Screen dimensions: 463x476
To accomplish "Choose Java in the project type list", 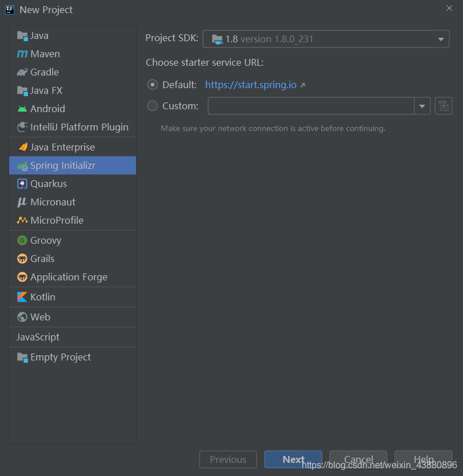I will tap(73, 36).
